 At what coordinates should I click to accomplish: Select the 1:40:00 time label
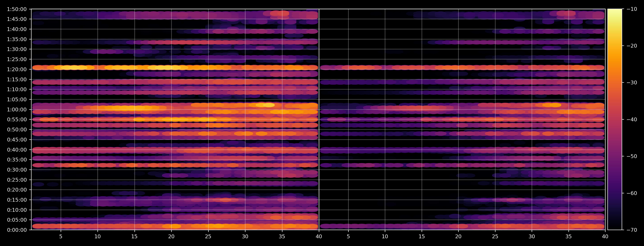click(x=17, y=29)
